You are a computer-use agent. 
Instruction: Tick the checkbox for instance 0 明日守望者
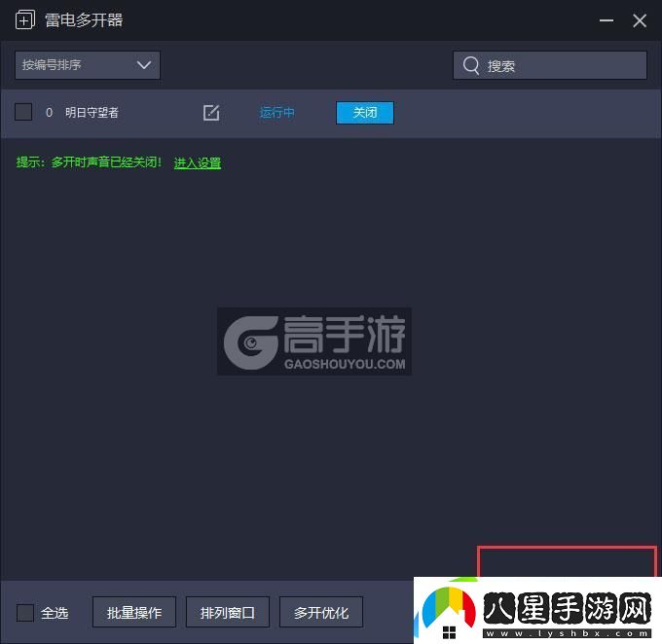coord(23,112)
